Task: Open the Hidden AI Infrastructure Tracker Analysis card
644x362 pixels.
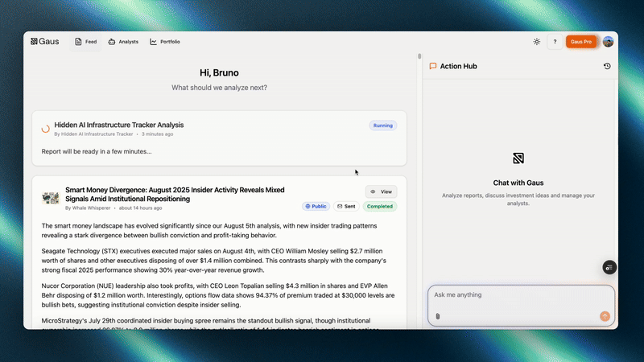Action: [119, 125]
